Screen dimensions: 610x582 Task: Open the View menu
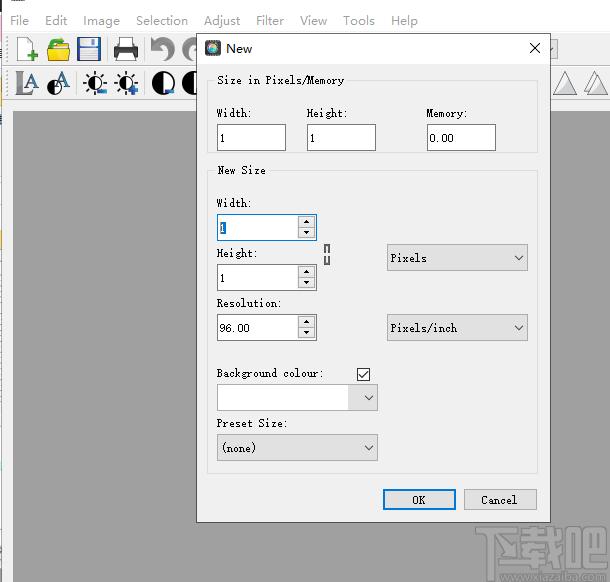coord(313,21)
